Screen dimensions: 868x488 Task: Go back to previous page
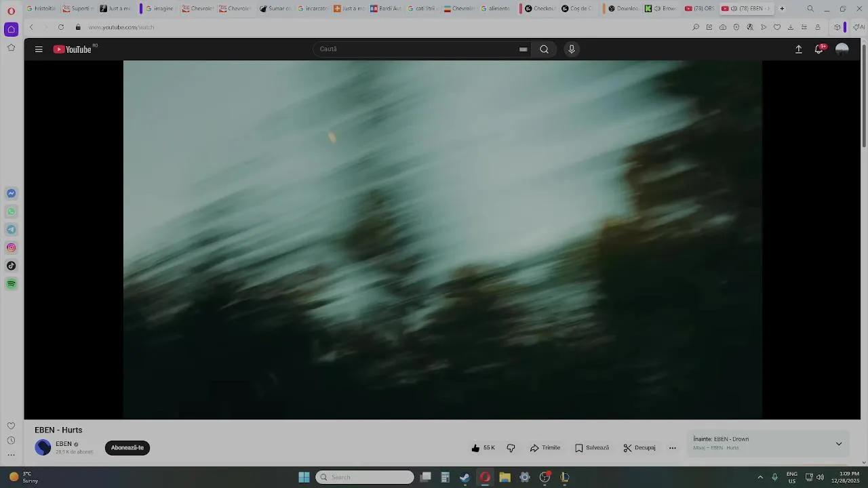pos(31,27)
